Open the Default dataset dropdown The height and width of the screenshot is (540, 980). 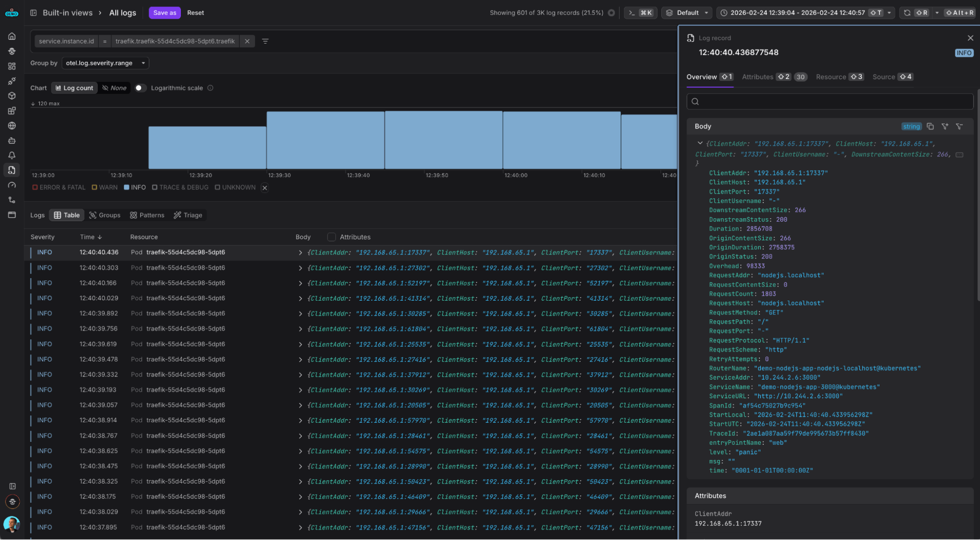687,13
